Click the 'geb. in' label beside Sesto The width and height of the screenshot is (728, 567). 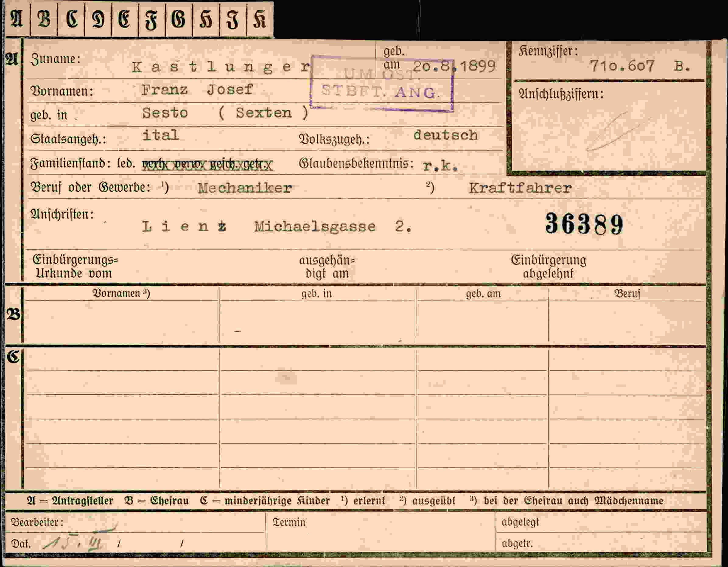click(49, 115)
